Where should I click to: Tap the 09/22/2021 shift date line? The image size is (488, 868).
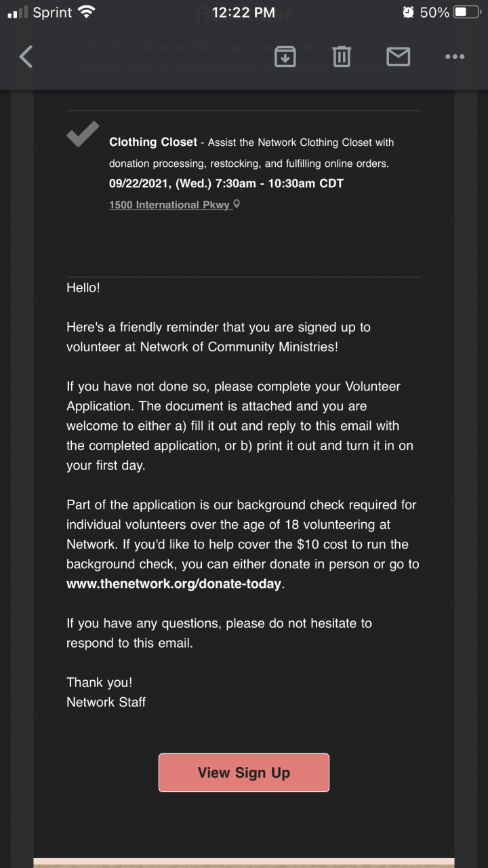(x=226, y=184)
